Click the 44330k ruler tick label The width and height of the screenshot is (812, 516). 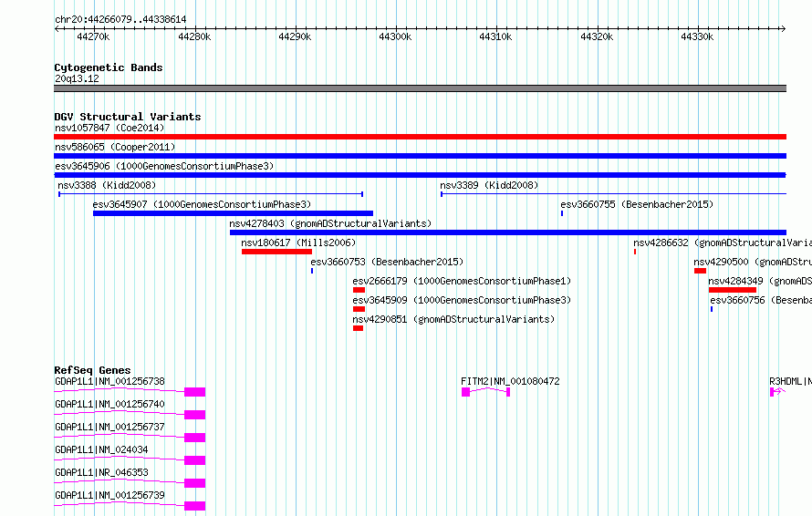[x=697, y=36]
